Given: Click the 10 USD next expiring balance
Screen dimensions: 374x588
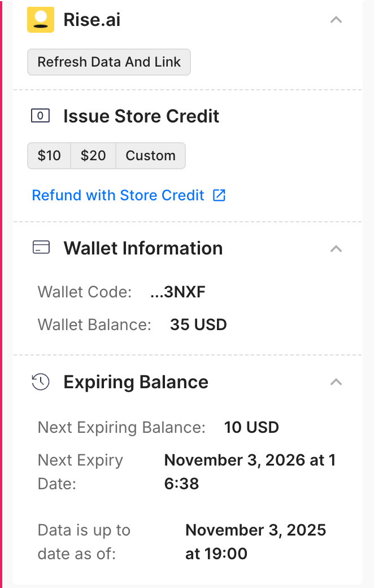Looking at the screenshot, I should 251,427.
